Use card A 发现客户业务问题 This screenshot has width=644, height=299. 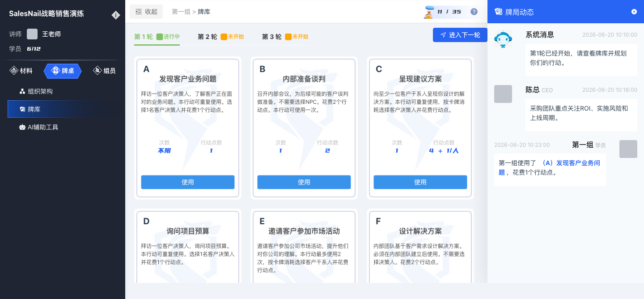[x=188, y=182]
